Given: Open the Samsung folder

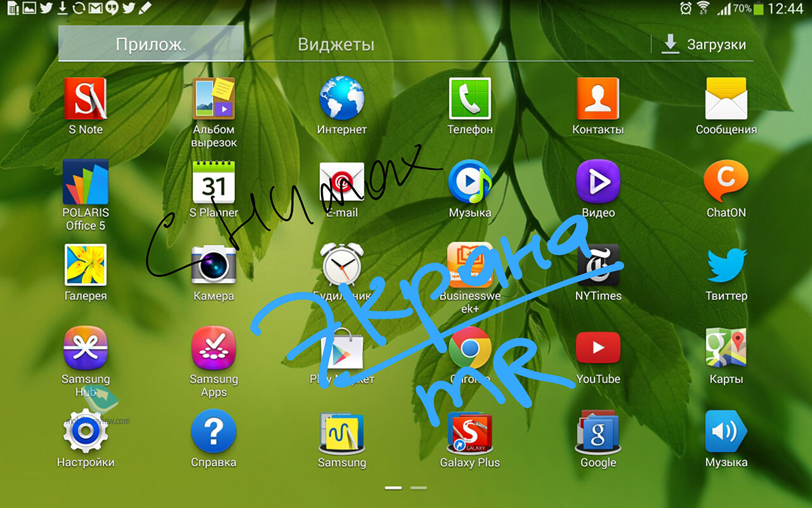Looking at the screenshot, I should click(342, 432).
